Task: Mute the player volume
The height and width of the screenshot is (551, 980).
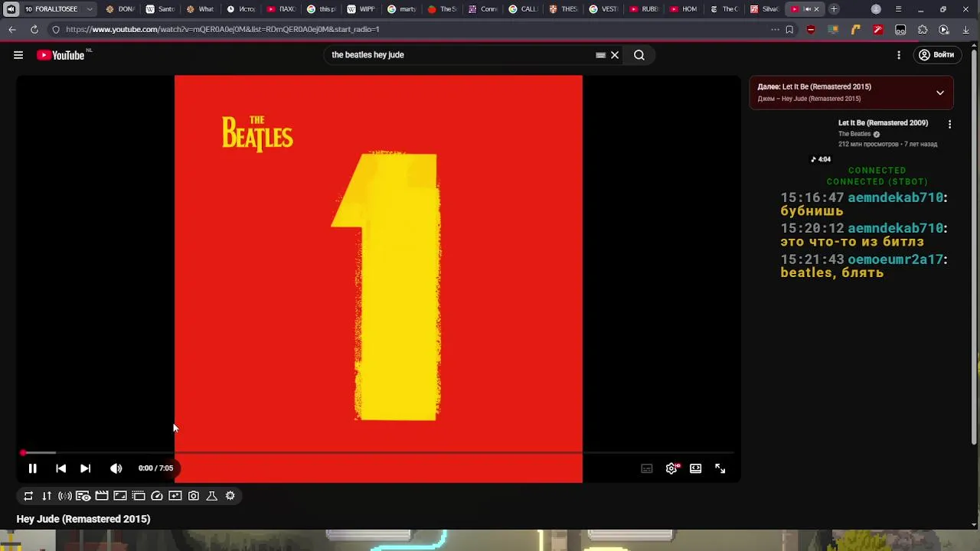Action: 116,468
